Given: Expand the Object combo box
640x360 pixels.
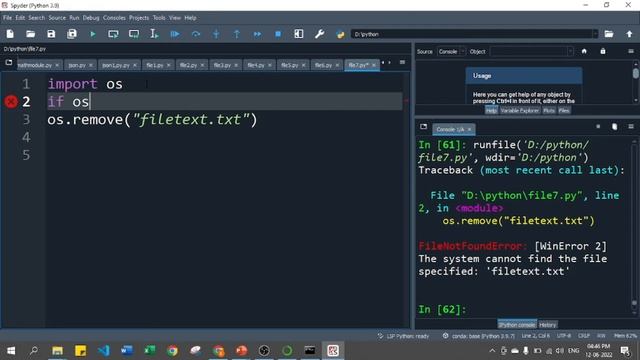Looking at the screenshot, I should 570,51.
